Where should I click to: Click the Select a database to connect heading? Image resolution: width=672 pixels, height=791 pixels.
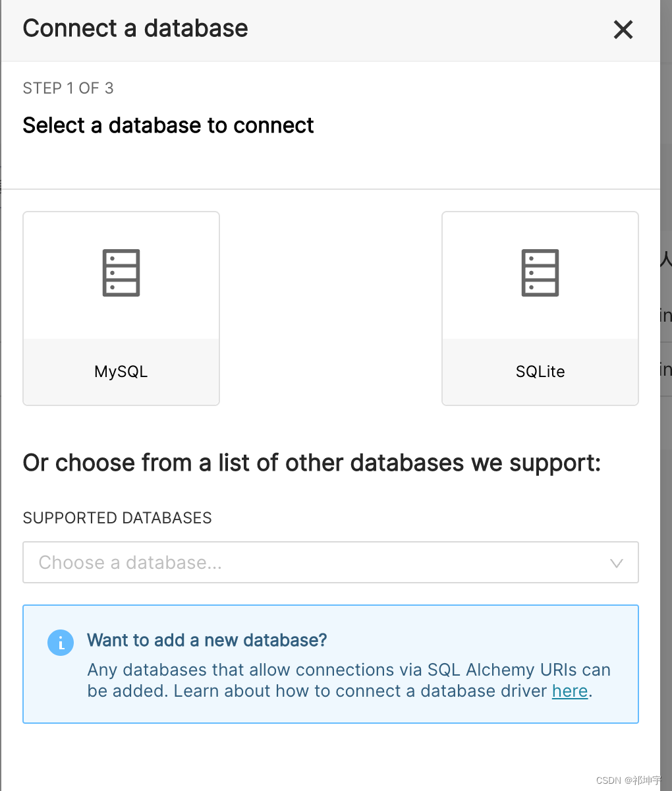click(168, 125)
